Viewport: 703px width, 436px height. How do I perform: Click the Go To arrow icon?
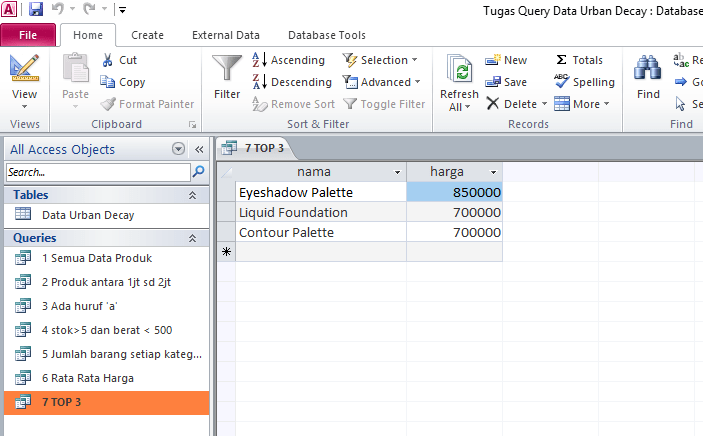click(681, 82)
